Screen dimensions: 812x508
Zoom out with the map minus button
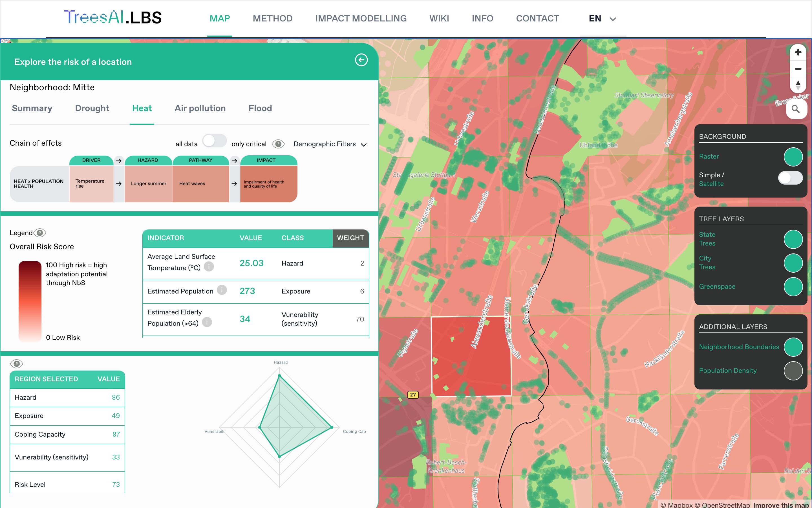click(798, 69)
